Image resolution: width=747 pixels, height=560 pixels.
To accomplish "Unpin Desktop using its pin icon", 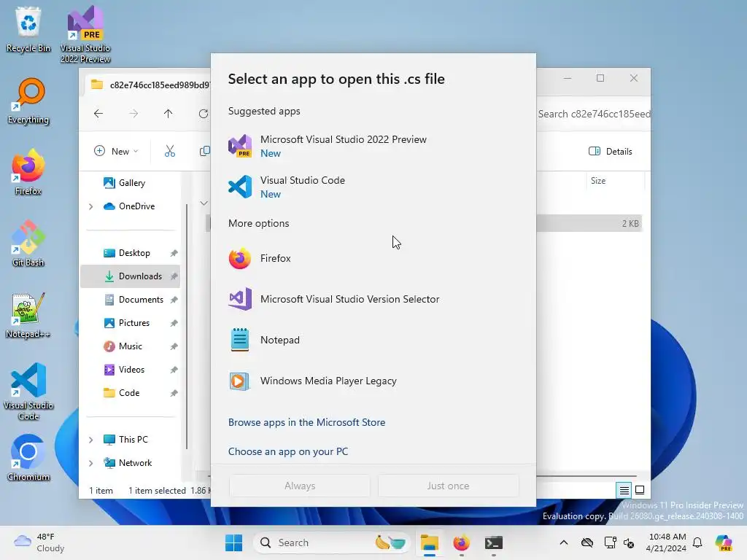I will (x=174, y=253).
